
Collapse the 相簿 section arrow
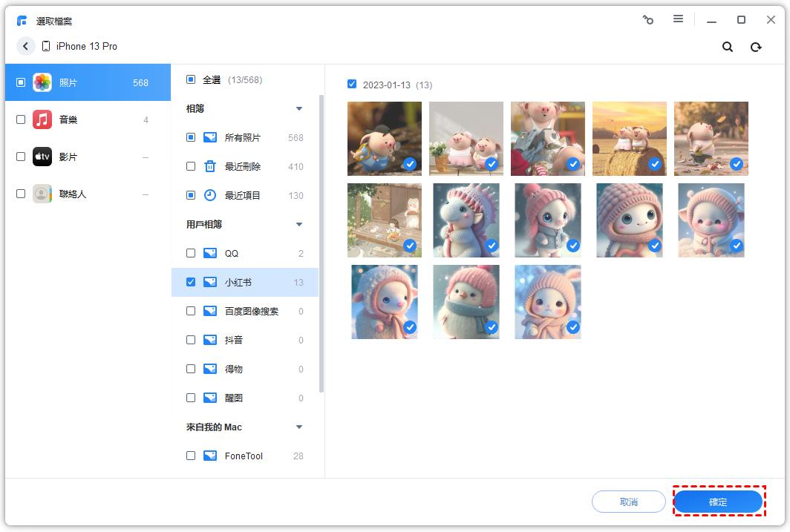[299, 109]
